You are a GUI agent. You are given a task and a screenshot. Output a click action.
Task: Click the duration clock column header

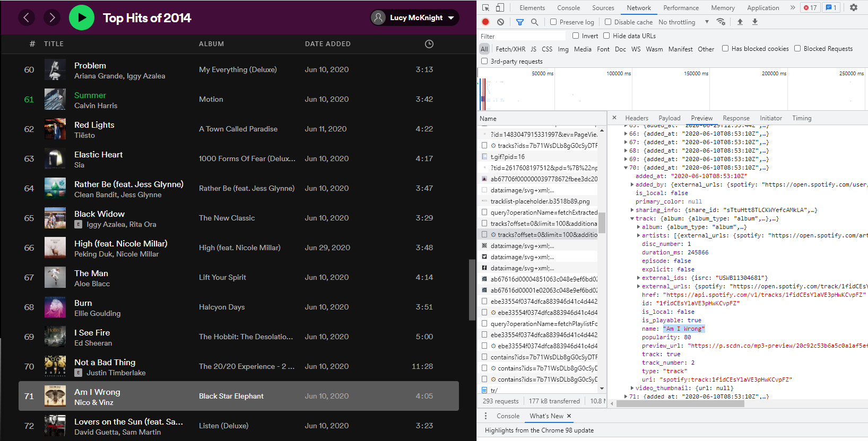(429, 44)
